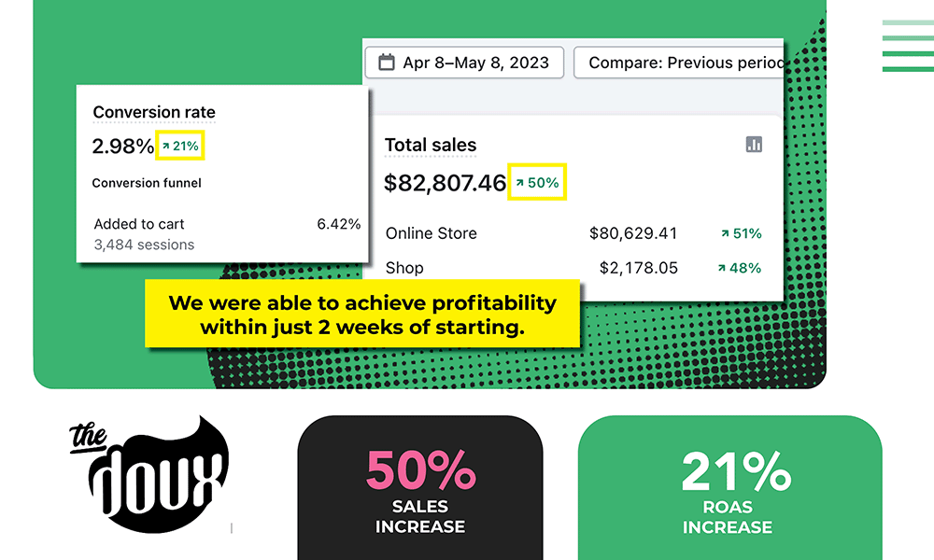Image resolution: width=934 pixels, height=560 pixels.
Task: Open the Total sales report heading
Action: (431, 145)
